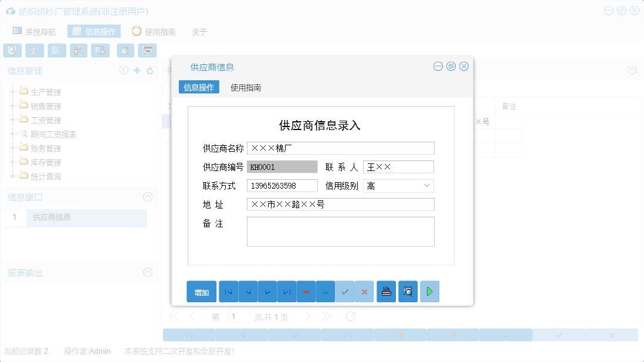The width and height of the screenshot is (644, 362).
Task: Select 供应商信息 in the 信息窗口 list
Action: coord(52,217)
